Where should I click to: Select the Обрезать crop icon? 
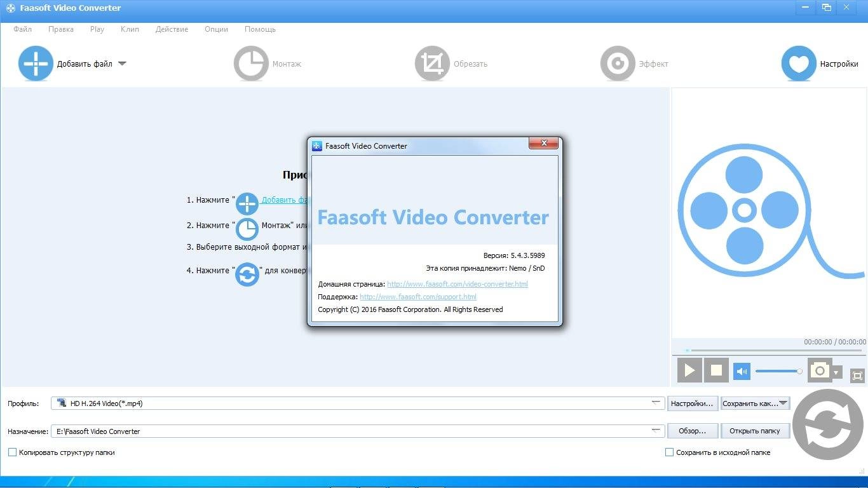pos(432,64)
